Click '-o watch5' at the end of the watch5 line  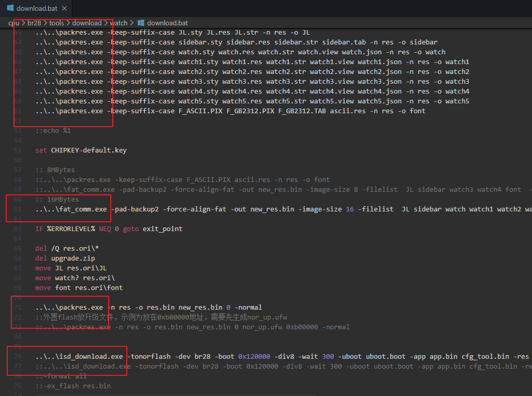pyautogui.click(x=451, y=101)
